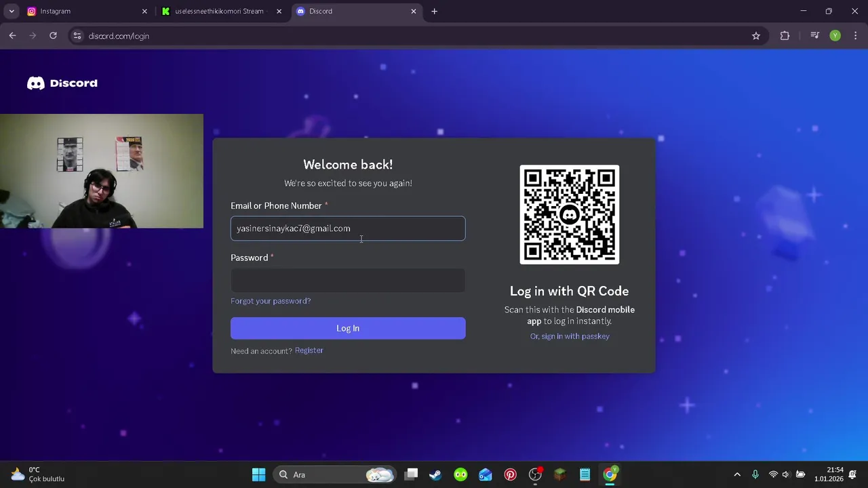
Task: Open Steam from the taskbar
Action: [x=435, y=474]
